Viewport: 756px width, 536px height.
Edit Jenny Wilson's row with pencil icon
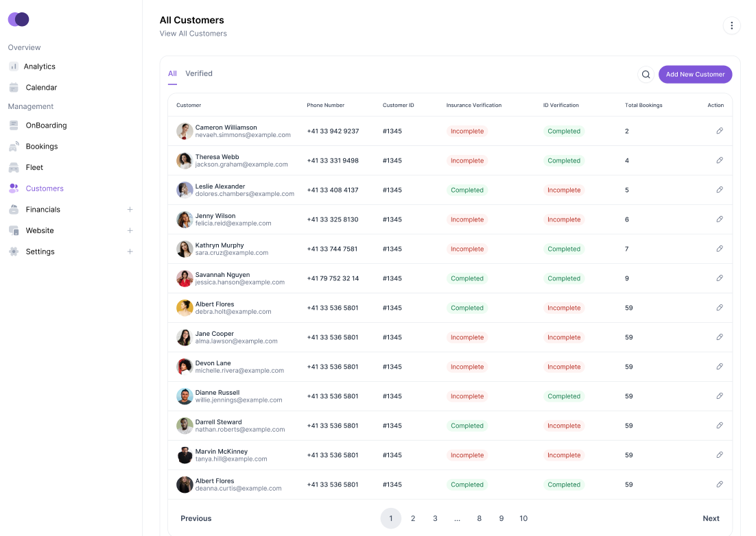[720, 219]
